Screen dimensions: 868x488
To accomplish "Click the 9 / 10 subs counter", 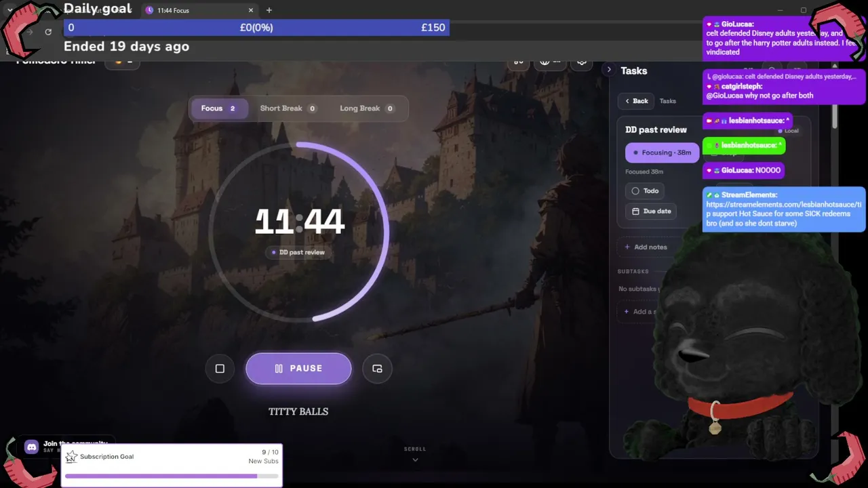I will pyautogui.click(x=270, y=452).
